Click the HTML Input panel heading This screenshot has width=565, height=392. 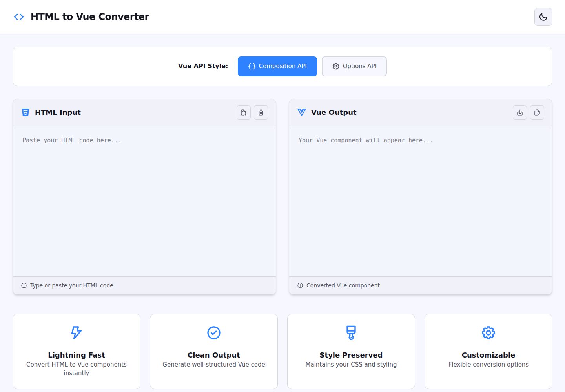(x=58, y=113)
